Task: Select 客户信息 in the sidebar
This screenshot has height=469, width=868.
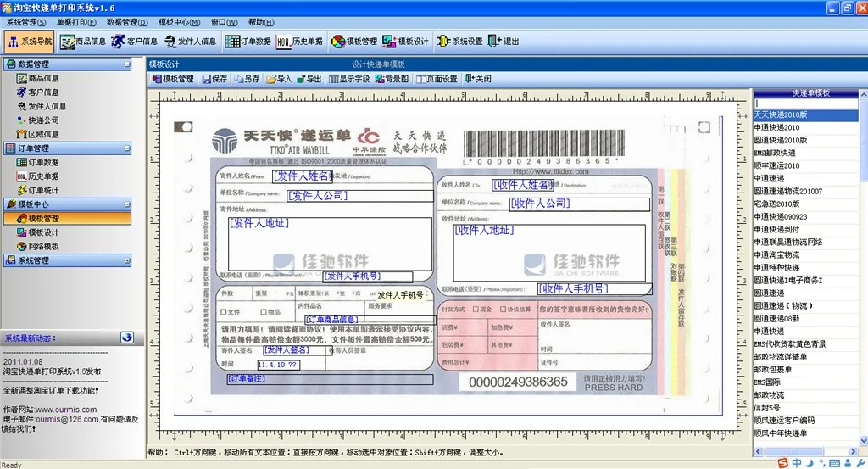Action: coord(37,92)
